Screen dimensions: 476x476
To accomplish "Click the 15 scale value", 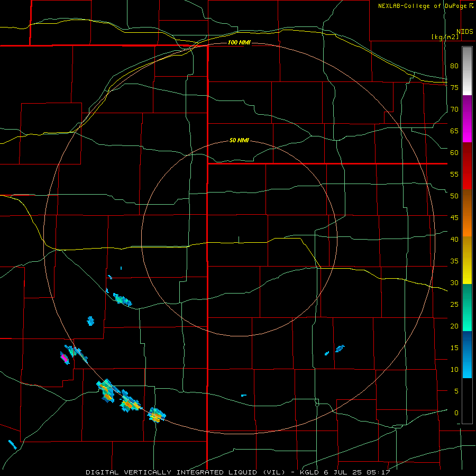I will tap(454, 348).
